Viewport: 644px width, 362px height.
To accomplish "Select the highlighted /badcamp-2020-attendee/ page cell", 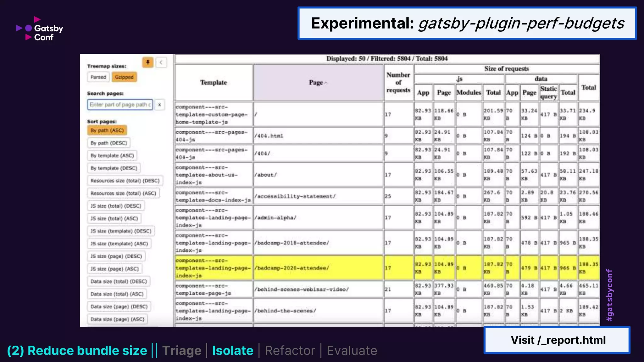I will point(318,268).
